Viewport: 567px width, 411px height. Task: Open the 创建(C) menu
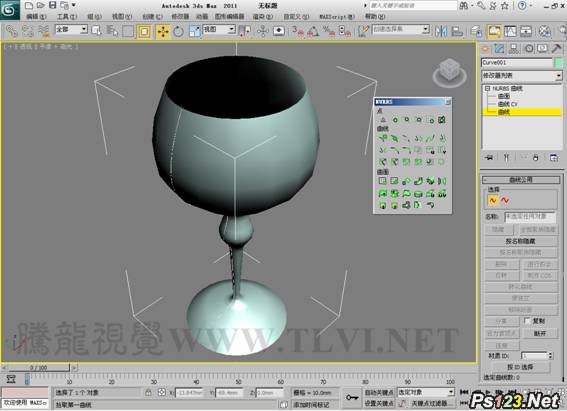click(x=152, y=17)
